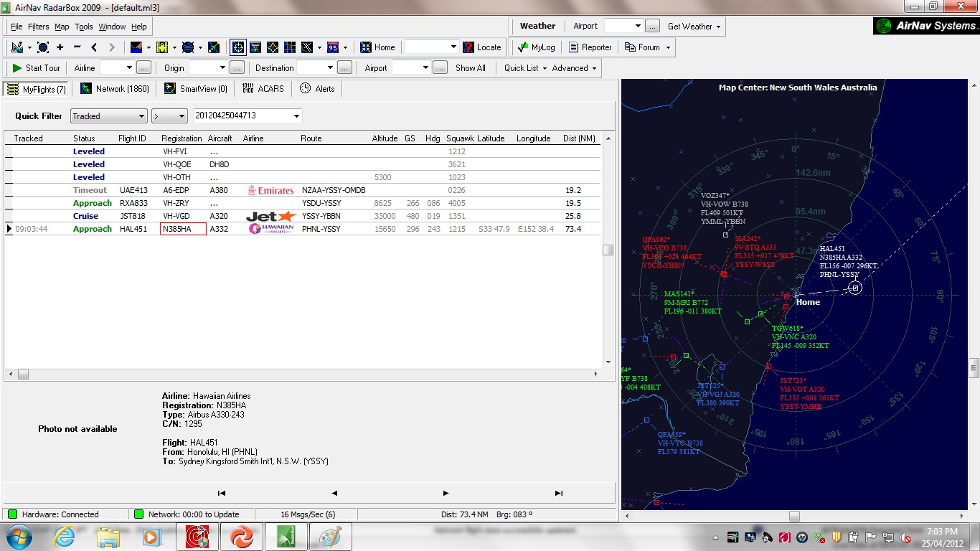Click the muted volume tray icon
The width and height of the screenshot is (980, 551).
click(x=906, y=537)
